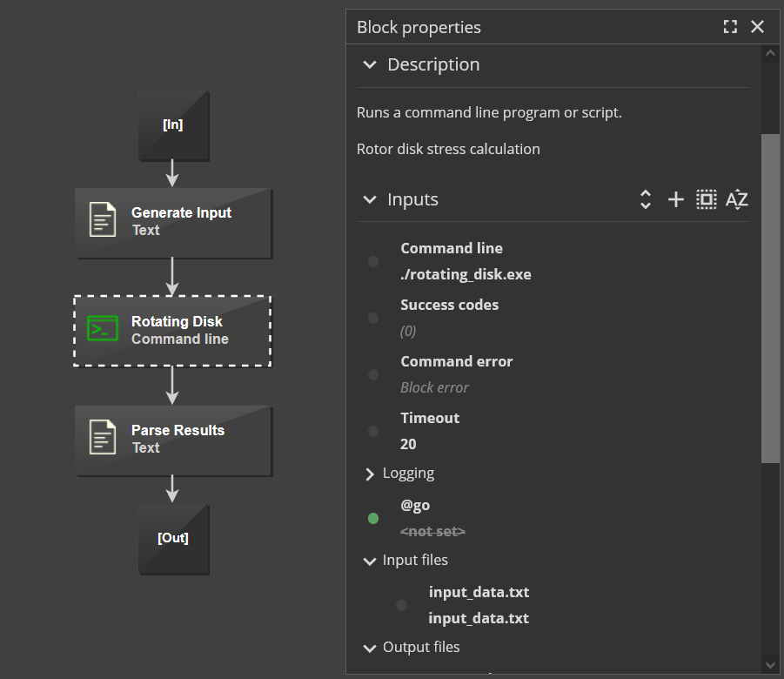Maximize the Block properties panel
The height and width of the screenshot is (679, 784).
(730, 27)
